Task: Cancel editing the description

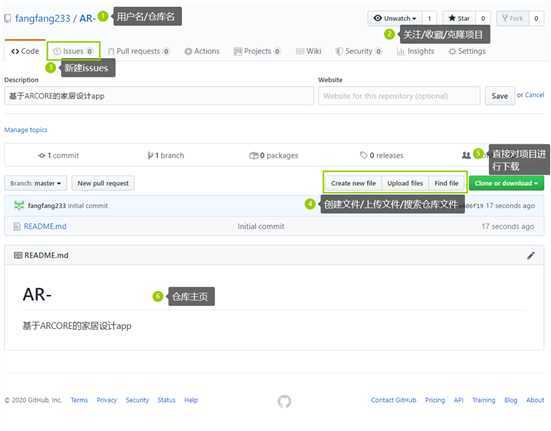Action: click(x=534, y=95)
